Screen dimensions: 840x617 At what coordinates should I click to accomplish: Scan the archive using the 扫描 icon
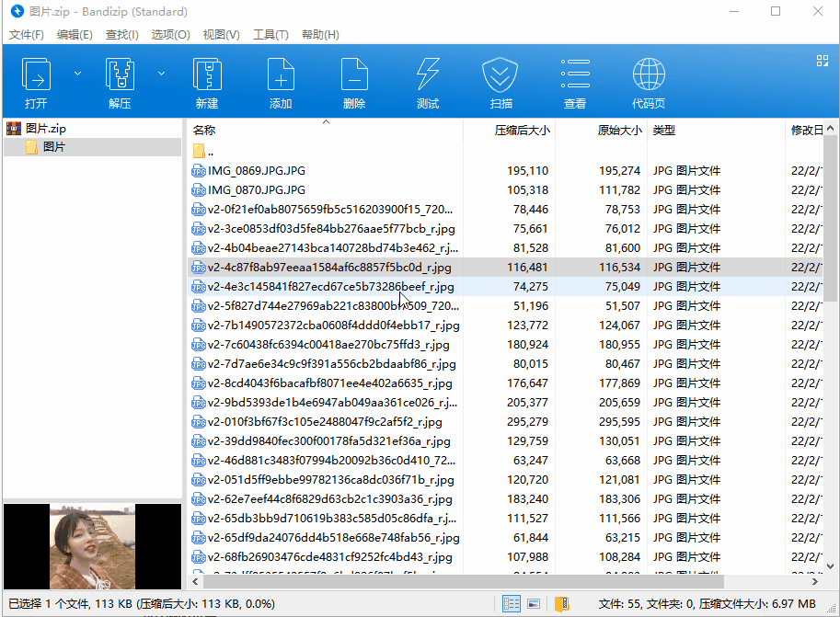click(x=501, y=81)
